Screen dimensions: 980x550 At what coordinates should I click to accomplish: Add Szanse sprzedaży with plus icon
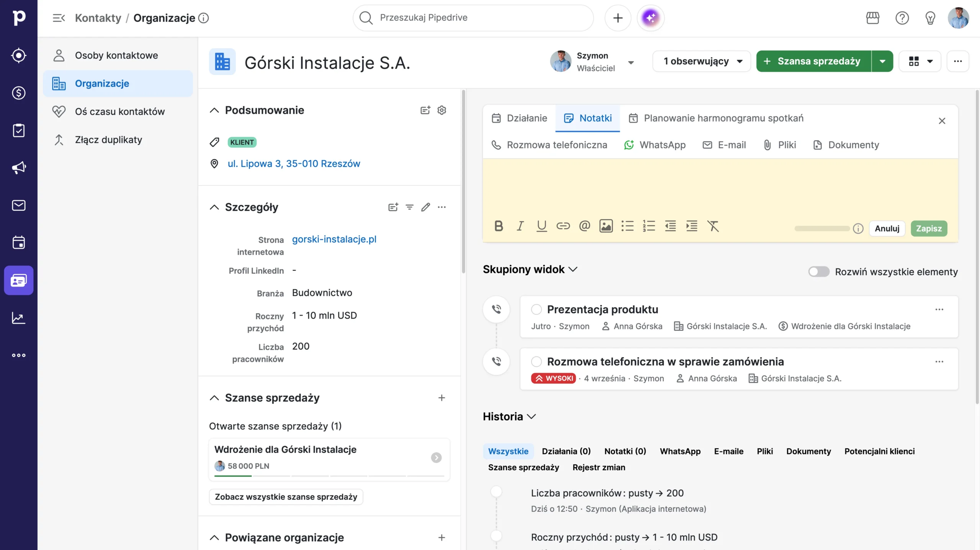(441, 398)
